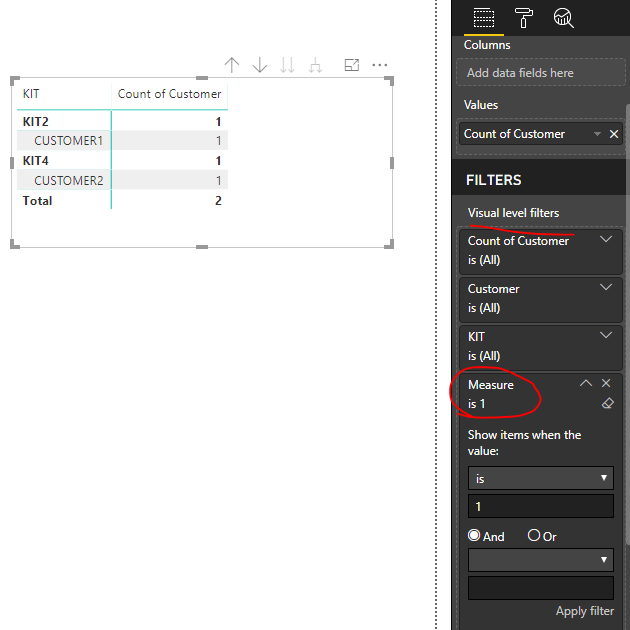This screenshot has width=630, height=630.
Task: Turn on drill down arrow icon
Action: click(260, 65)
